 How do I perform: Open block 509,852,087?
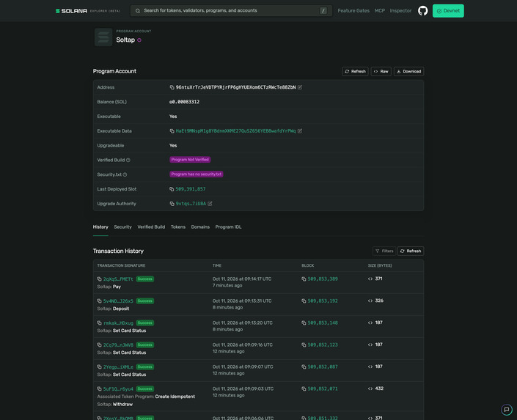(323, 367)
